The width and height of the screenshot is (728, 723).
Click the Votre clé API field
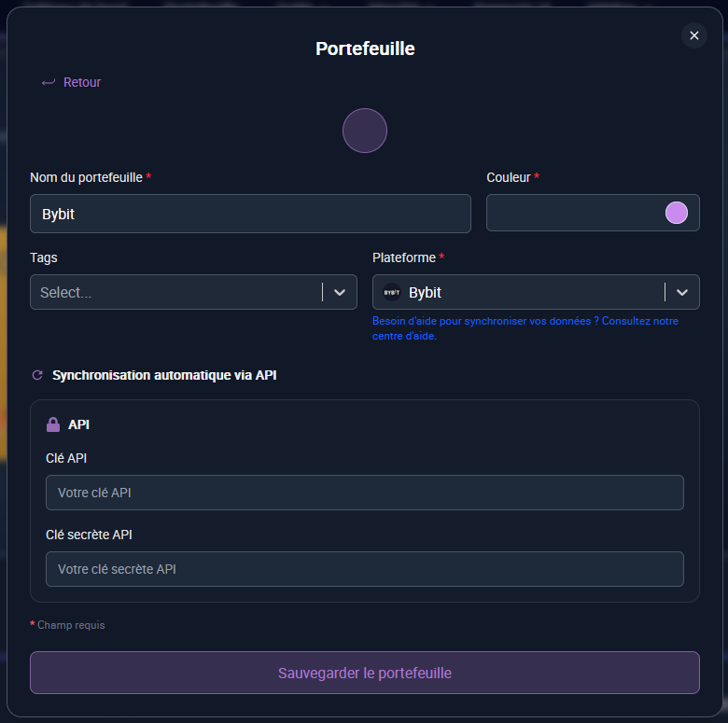pyautogui.click(x=364, y=493)
